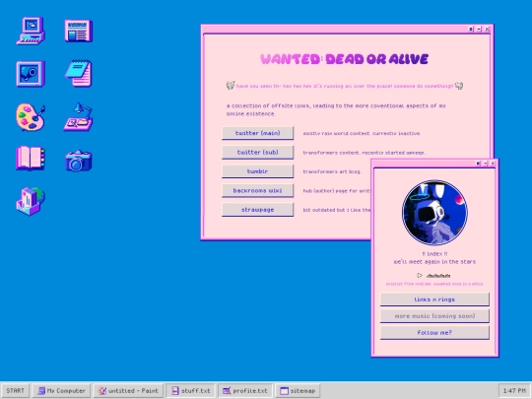Click the twitter (main) button
Image resolution: width=532 pixels, height=399 pixels.
click(257, 133)
